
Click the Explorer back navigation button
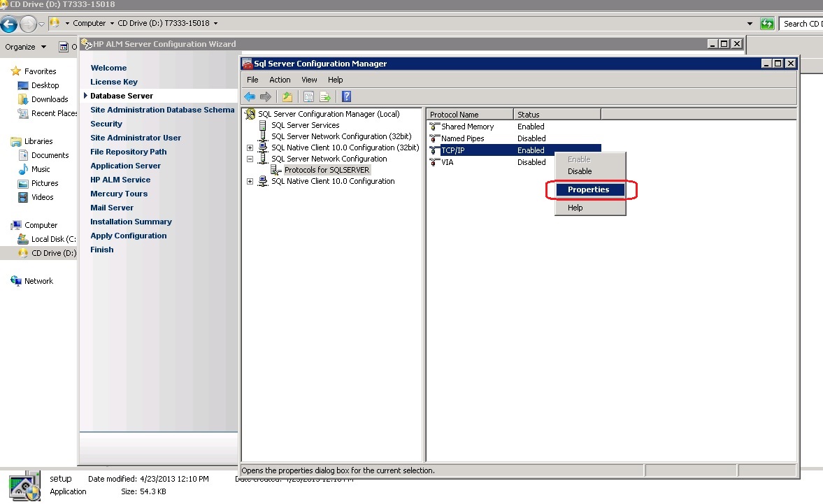(9, 24)
